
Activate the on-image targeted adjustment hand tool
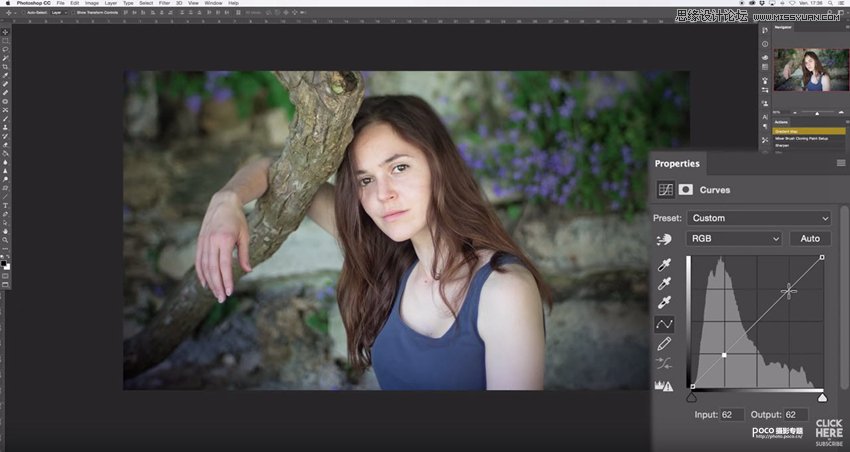tap(664, 240)
